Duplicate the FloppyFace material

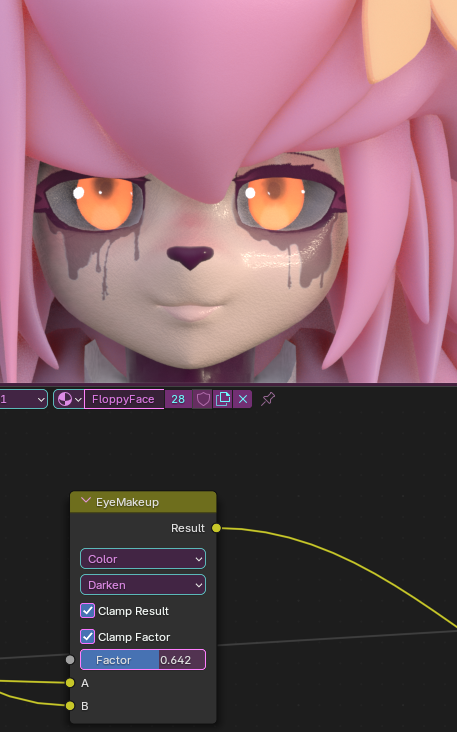pyautogui.click(x=223, y=399)
